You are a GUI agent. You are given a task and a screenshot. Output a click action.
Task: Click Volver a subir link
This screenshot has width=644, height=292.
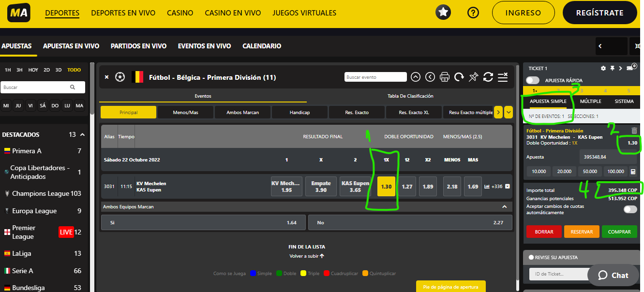(307, 256)
